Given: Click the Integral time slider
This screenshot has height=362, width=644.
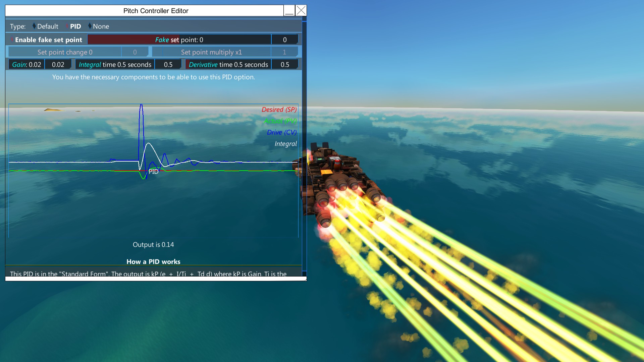Looking at the screenshot, I should (115, 65).
